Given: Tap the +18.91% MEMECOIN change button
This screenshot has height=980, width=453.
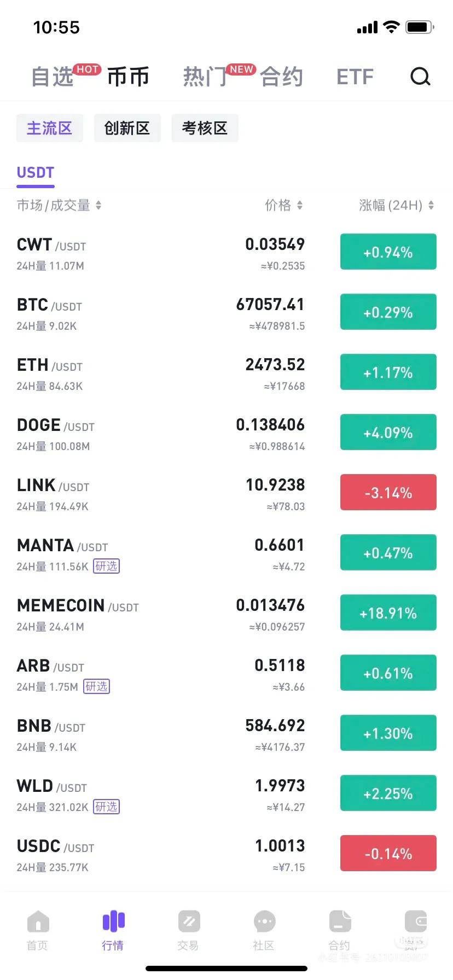Looking at the screenshot, I should (388, 612).
